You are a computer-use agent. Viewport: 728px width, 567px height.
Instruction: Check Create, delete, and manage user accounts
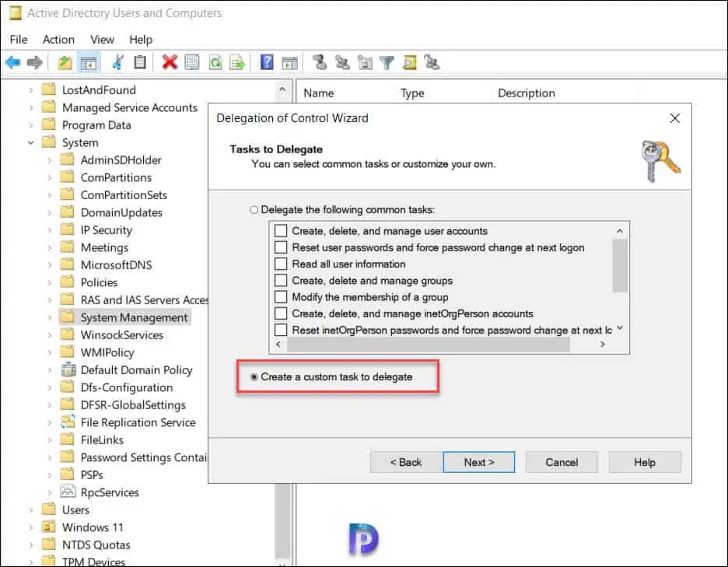point(281,231)
